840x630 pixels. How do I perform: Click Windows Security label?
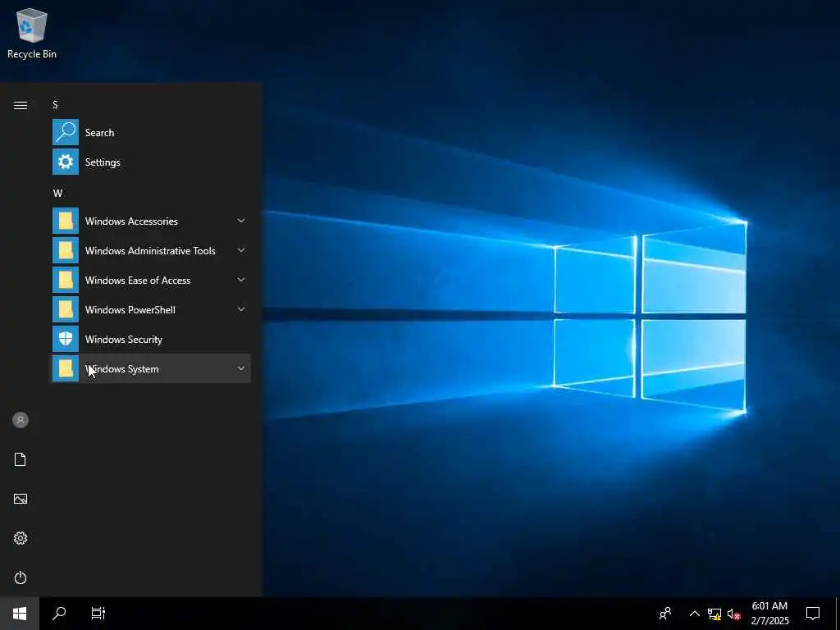[123, 340]
